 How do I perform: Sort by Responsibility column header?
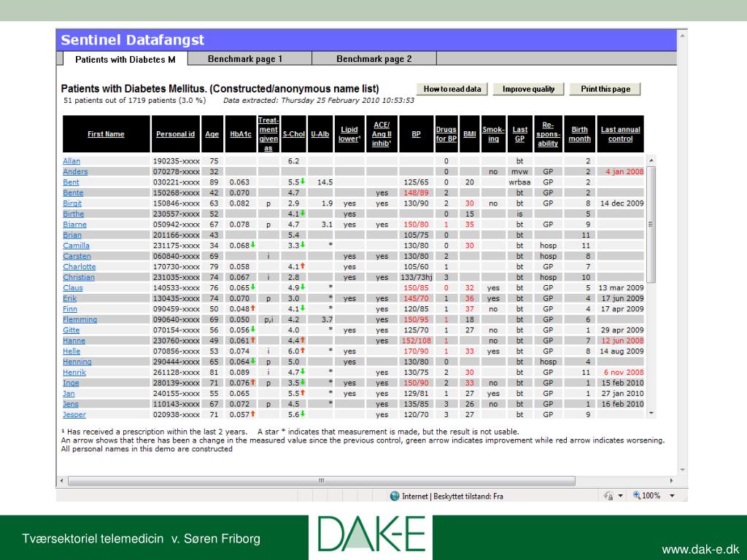click(x=548, y=134)
